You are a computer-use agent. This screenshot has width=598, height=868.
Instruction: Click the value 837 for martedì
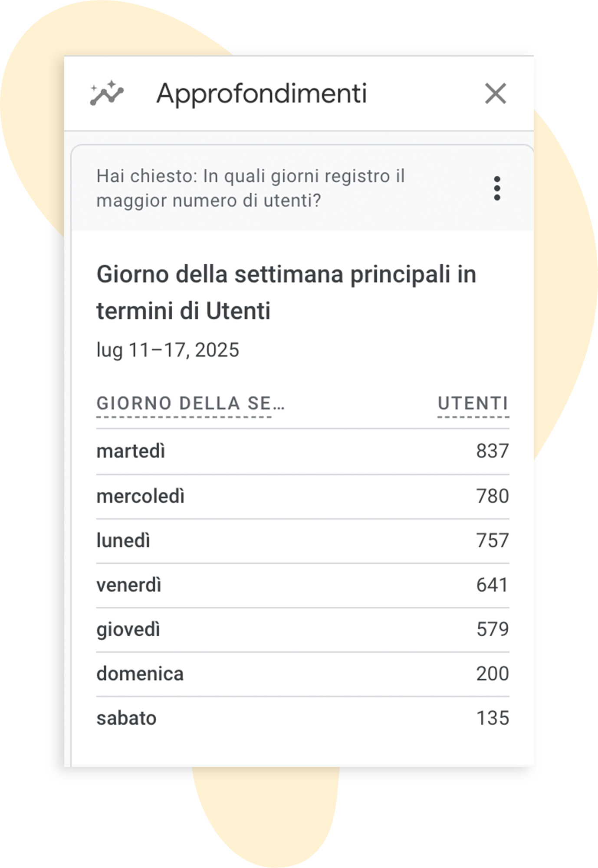pos(492,451)
